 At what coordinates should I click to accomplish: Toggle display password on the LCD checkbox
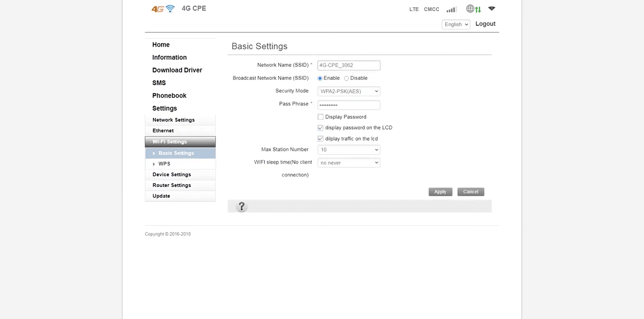click(x=320, y=128)
